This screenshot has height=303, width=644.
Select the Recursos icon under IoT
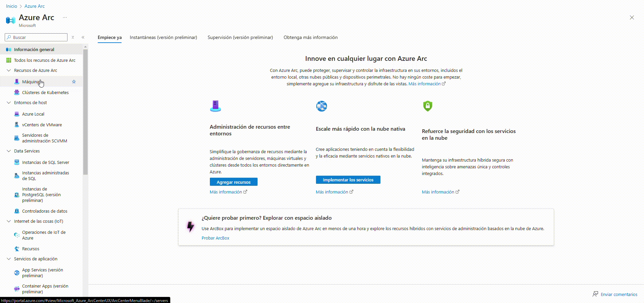17,249
